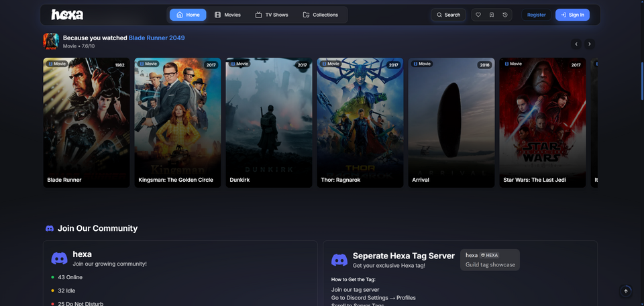Click the Guild tag showcase box
The image size is (644, 306).
point(490,260)
